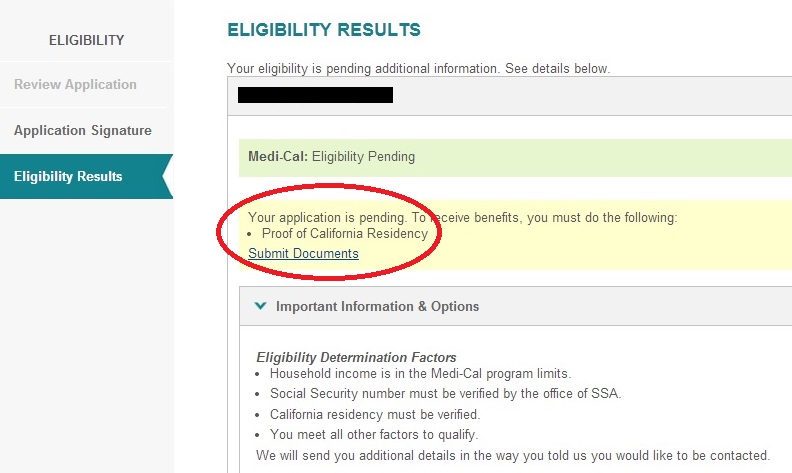Viewport: 792px width, 473px height.
Task: Click the ELIGIBILITY RESULTS page heading
Action: coord(324,31)
